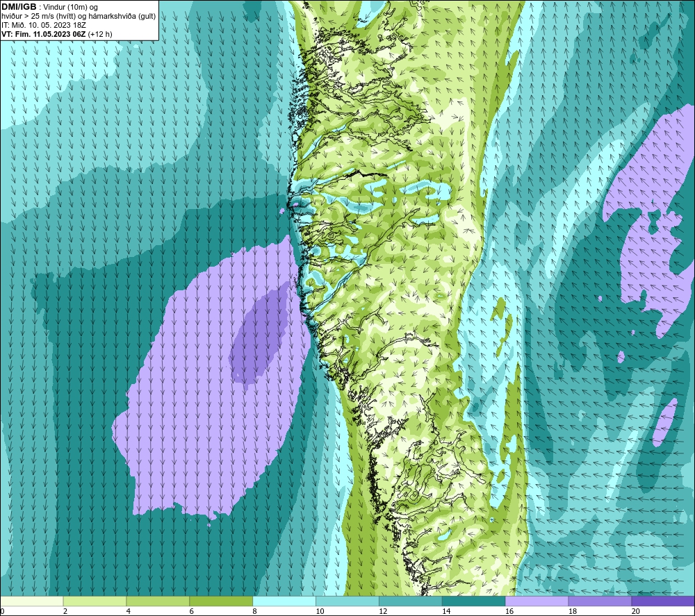Click the legend scale label "14"
The height and width of the screenshot is (616, 695).
click(446, 611)
